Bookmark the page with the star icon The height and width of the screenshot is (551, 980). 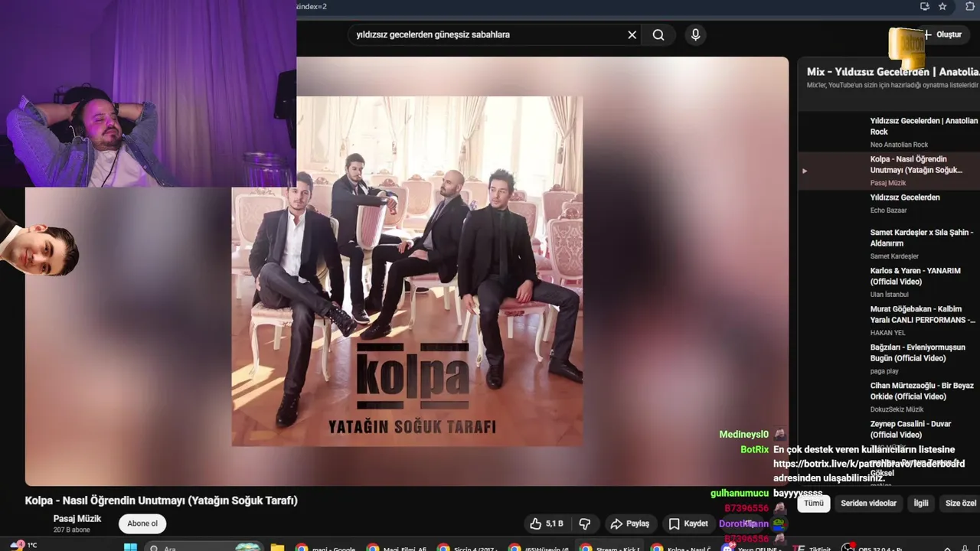pyautogui.click(x=942, y=6)
